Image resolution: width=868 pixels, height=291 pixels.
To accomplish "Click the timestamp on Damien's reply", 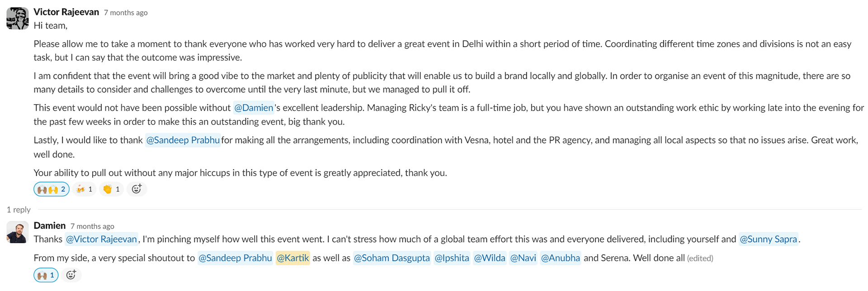I will point(92,226).
